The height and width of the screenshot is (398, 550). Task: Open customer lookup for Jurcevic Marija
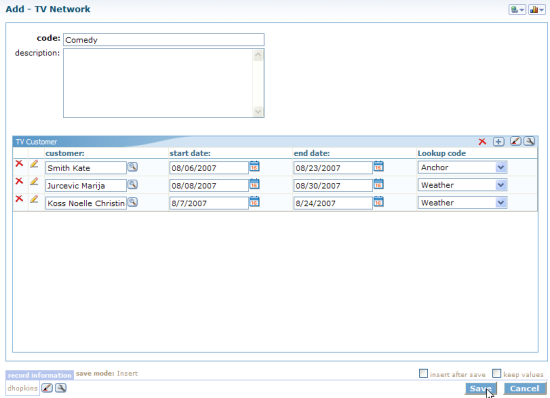tap(132, 184)
